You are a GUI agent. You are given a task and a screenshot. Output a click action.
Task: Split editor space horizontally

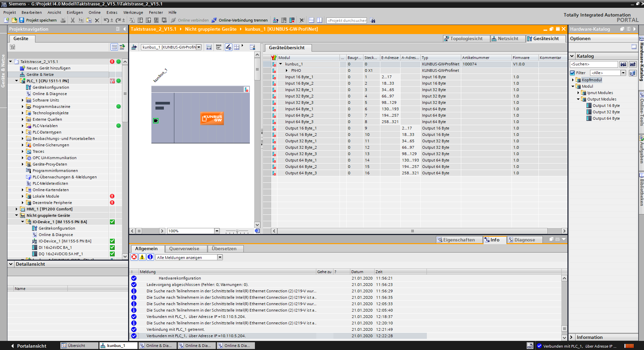[x=311, y=20]
